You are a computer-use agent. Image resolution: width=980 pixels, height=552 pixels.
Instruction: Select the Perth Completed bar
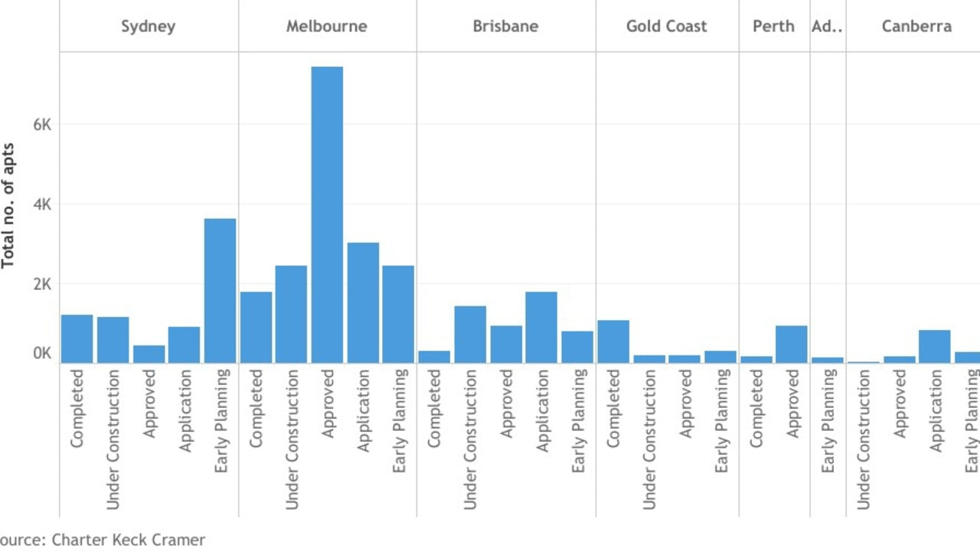click(756, 360)
